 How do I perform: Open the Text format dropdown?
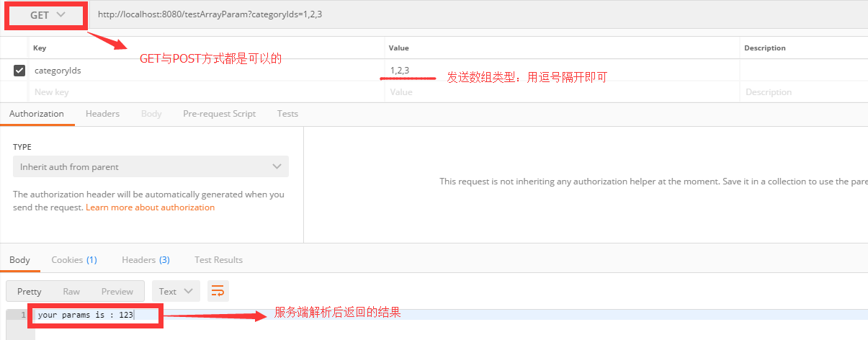(x=176, y=292)
